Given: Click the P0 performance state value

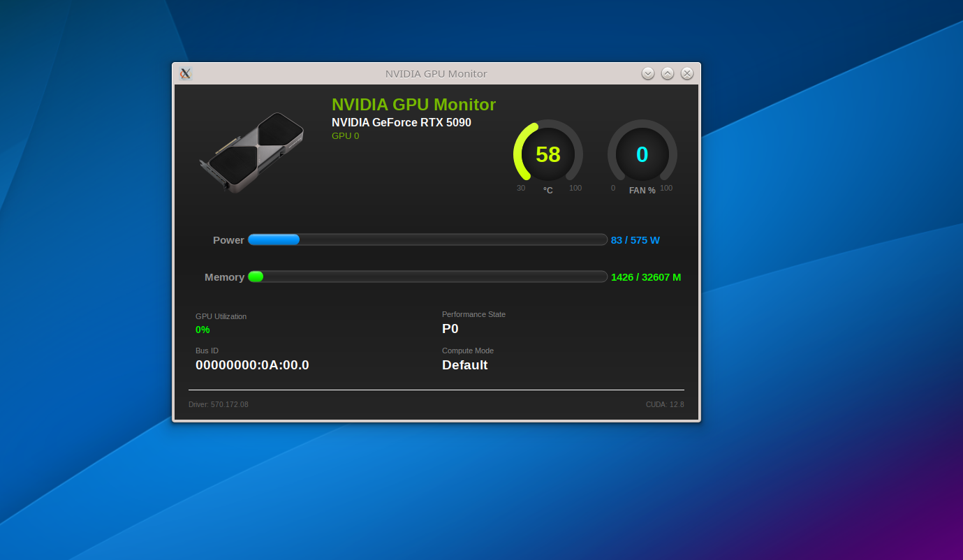Looking at the screenshot, I should (450, 329).
